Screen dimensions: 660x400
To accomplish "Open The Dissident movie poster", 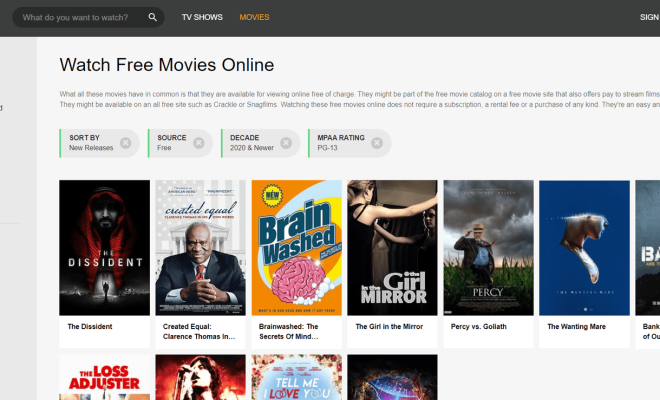I will (104, 248).
